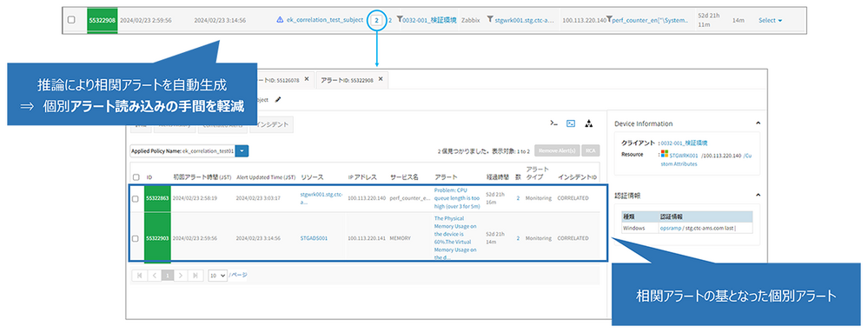Click the count 2 in the 55322863 row
This screenshot has height=333, width=868.
click(x=518, y=198)
